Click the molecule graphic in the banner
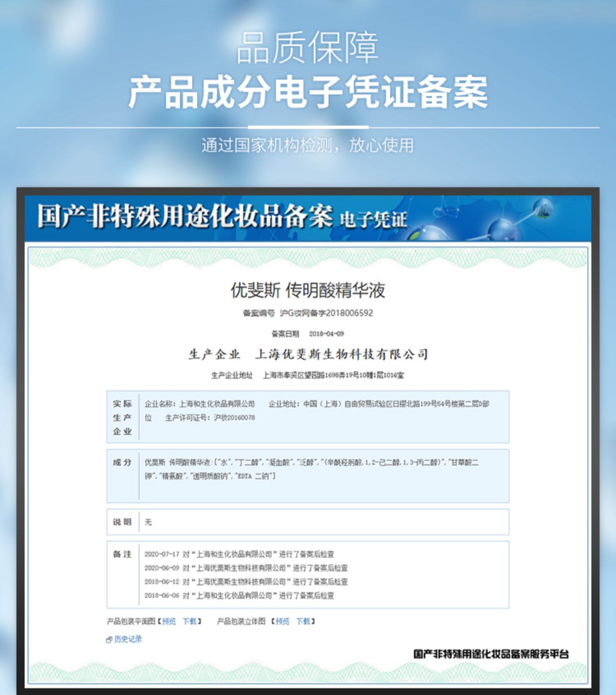The width and height of the screenshot is (616, 695). point(505,222)
